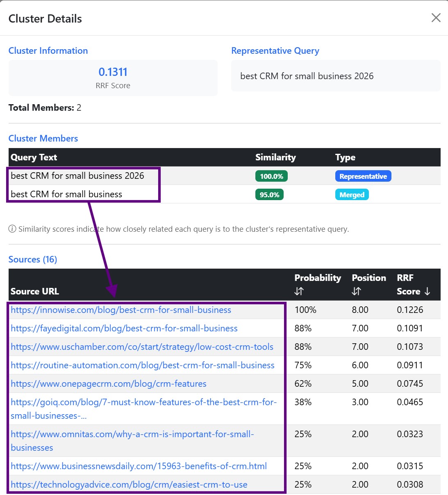
Task: Open the innowise.com best CRM link
Action: click(121, 310)
